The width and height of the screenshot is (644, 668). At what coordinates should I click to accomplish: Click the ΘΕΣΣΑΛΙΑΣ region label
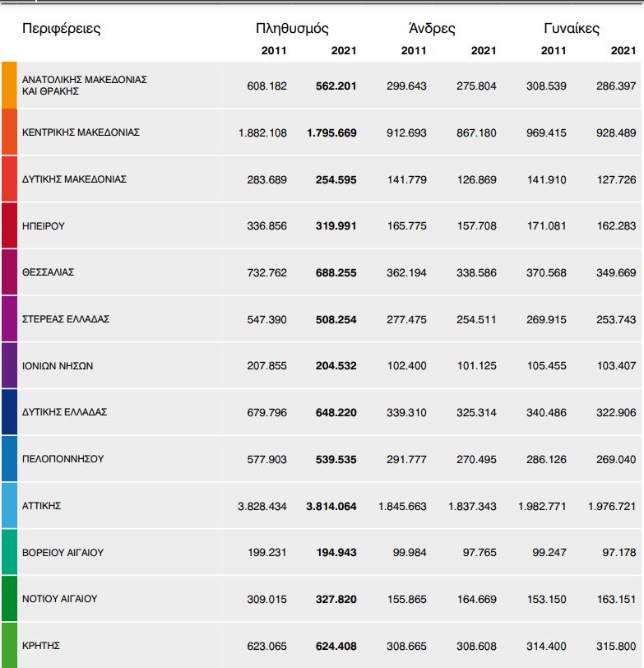point(49,272)
